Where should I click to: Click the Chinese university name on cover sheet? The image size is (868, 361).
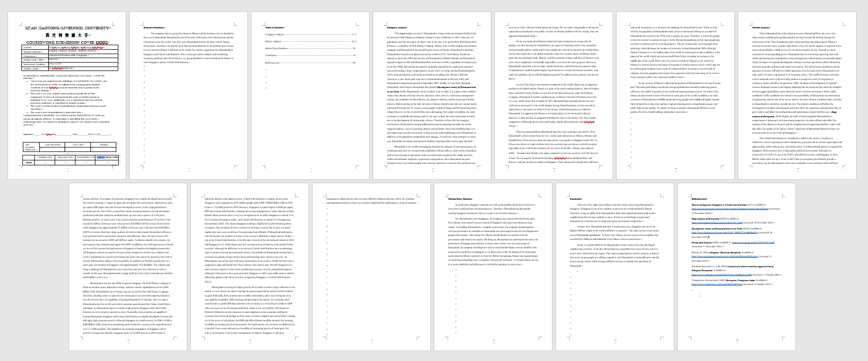67,35
